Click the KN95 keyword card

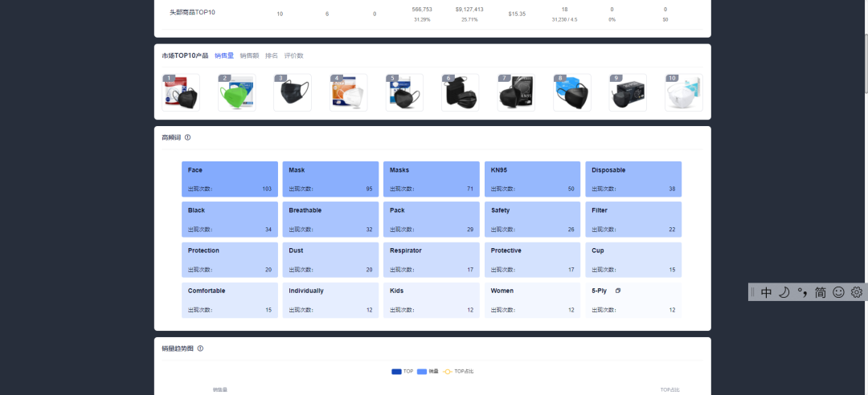tap(532, 179)
